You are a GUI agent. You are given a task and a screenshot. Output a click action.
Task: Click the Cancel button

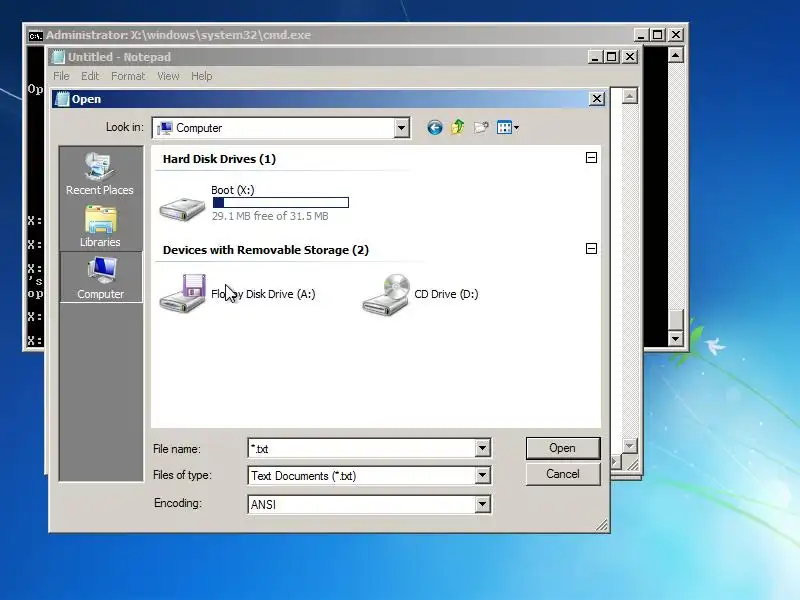pos(563,474)
